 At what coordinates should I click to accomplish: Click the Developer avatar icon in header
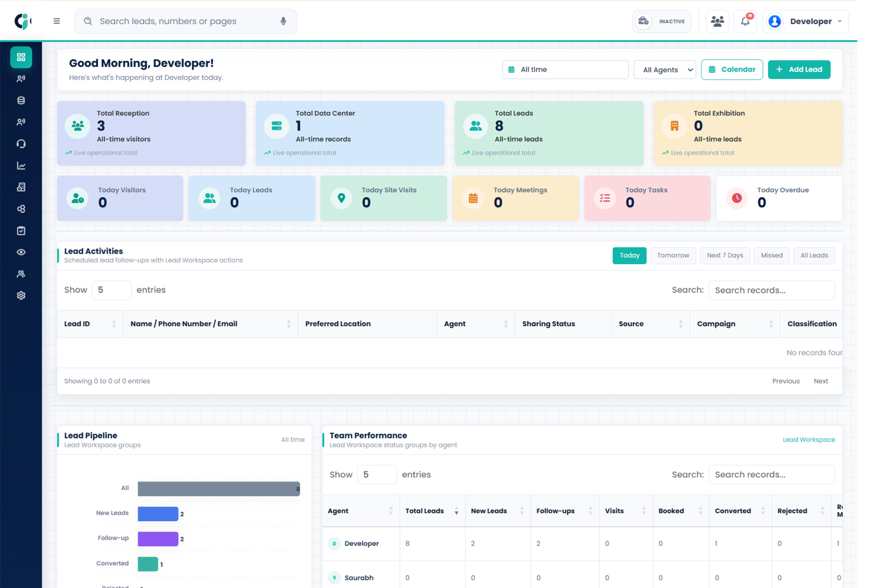click(775, 21)
